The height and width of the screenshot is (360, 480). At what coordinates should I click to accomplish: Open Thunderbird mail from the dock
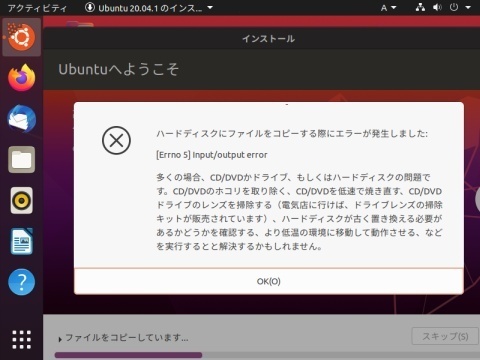(x=21, y=119)
